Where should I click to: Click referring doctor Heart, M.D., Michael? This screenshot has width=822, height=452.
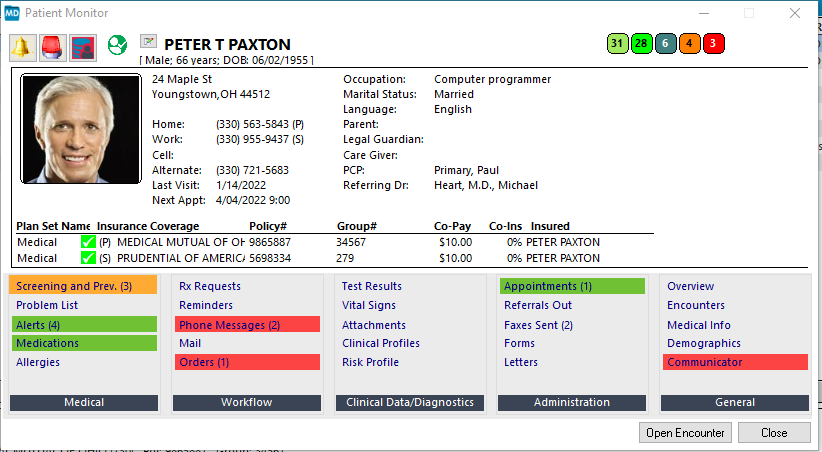[x=486, y=185]
